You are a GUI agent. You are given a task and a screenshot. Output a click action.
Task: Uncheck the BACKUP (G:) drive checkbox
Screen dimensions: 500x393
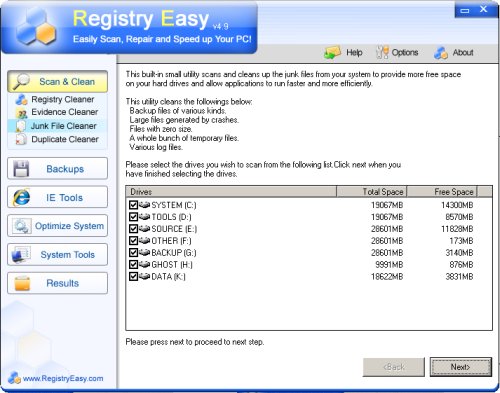tap(133, 252)
